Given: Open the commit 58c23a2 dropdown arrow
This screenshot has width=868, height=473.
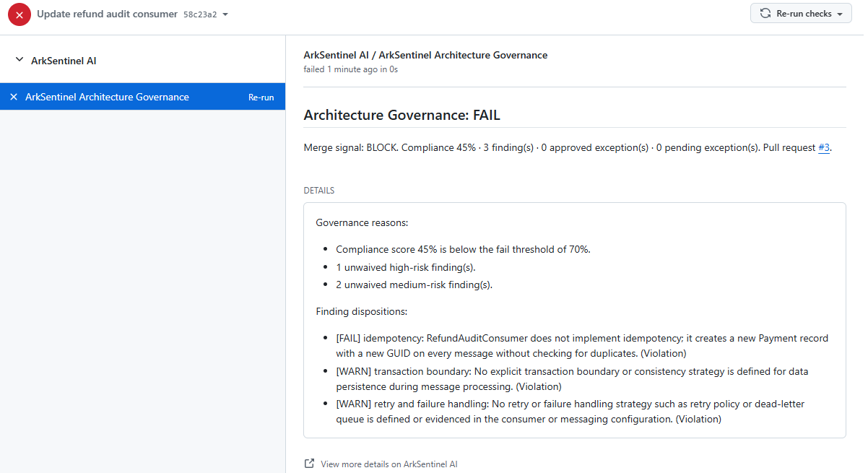Looking at the screenshot, I should (225, 14).
